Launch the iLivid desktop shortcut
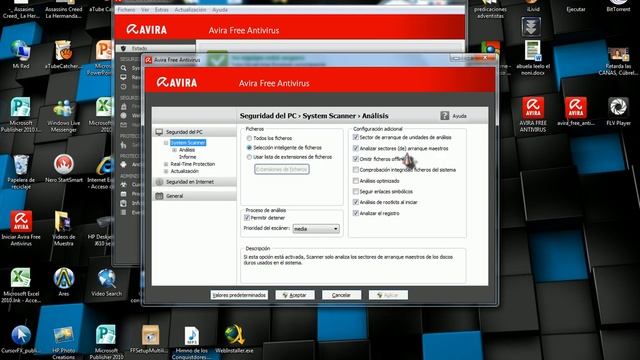The width and height of the screenshot is (640, 360). click(x=533, y=6)
